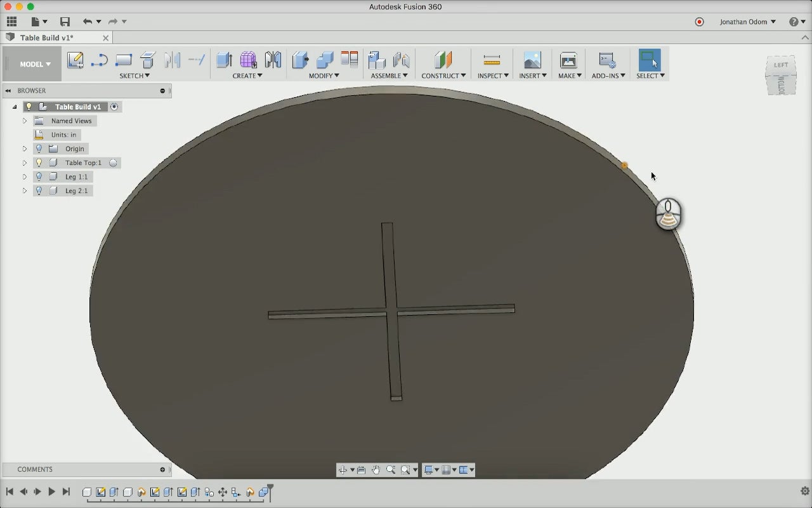Open the SKETCH menu
The image size is (812, 508).
134,76
